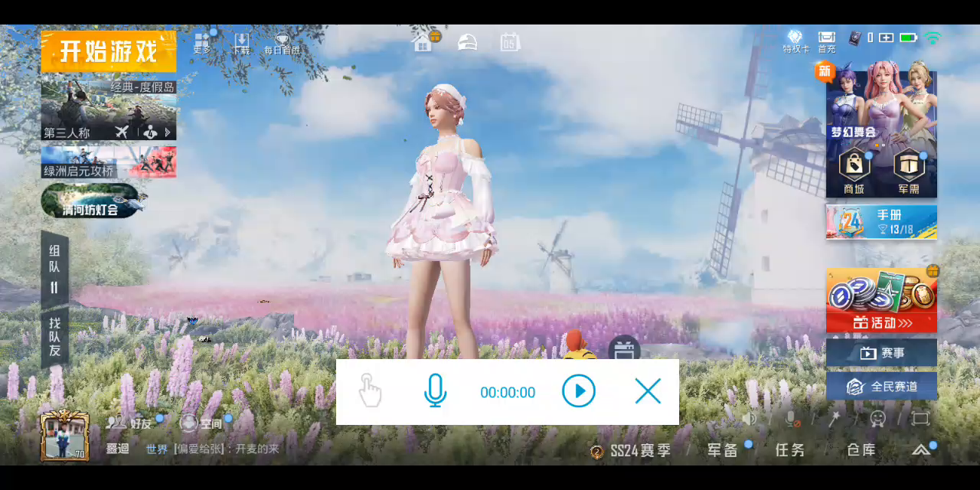Screen dimensions: 980x490
Task: Open the 全民赛道 button
Action: click(881, 387)
